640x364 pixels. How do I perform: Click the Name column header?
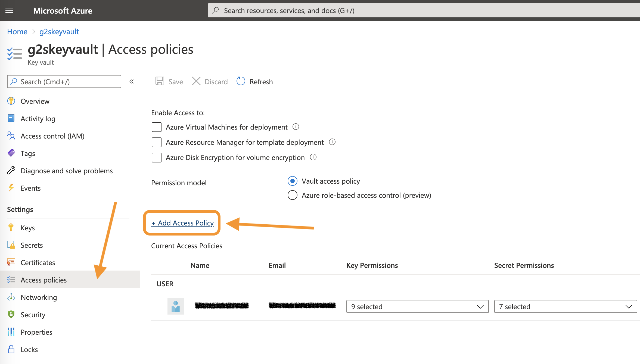point(200,265)
